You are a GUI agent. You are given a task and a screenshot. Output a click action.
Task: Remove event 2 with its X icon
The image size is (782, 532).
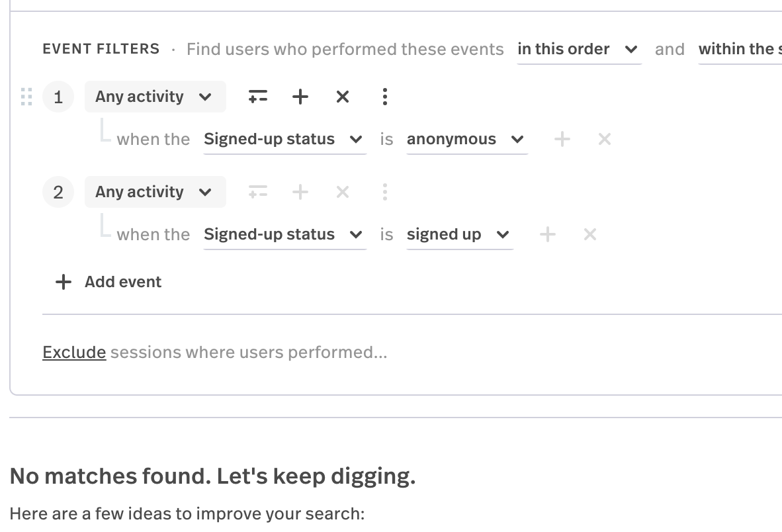tap(342, 192)
